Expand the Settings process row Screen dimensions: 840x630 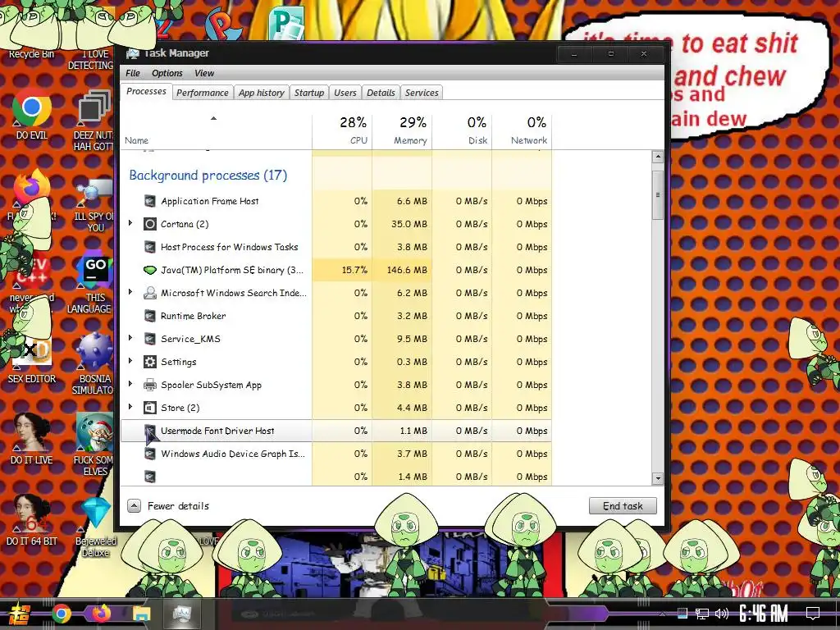point(130,361)
